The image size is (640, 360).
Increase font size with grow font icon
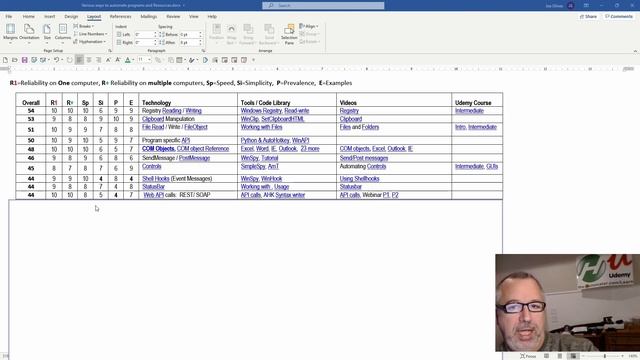click(108, 60)
